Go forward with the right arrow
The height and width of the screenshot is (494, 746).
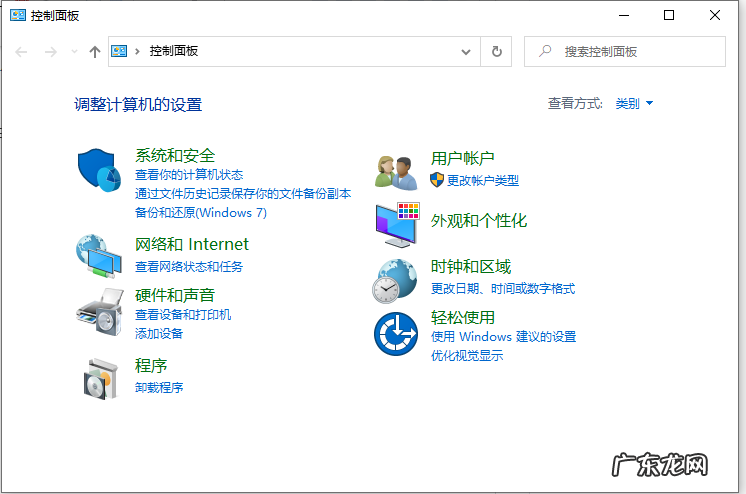click(x=50, y=51)
